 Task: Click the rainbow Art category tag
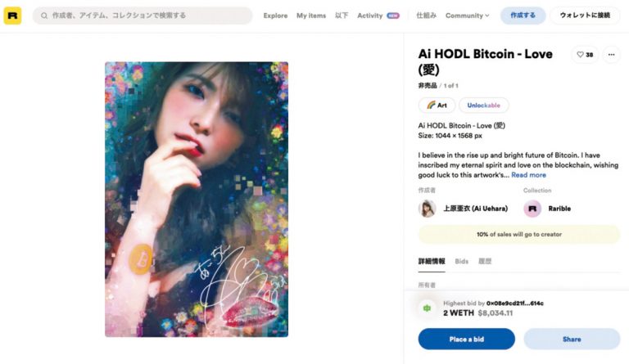click(436, 106)
